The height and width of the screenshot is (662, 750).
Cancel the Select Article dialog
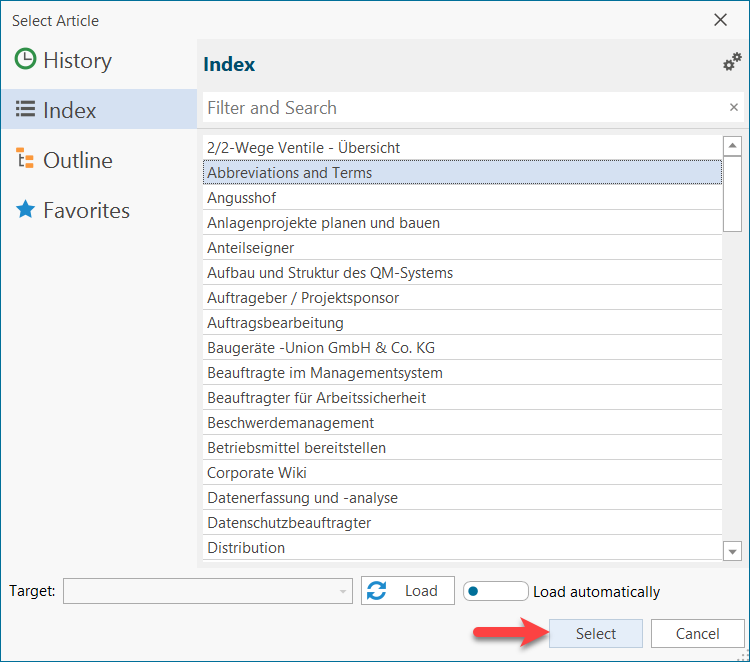(x=697, y=633)
